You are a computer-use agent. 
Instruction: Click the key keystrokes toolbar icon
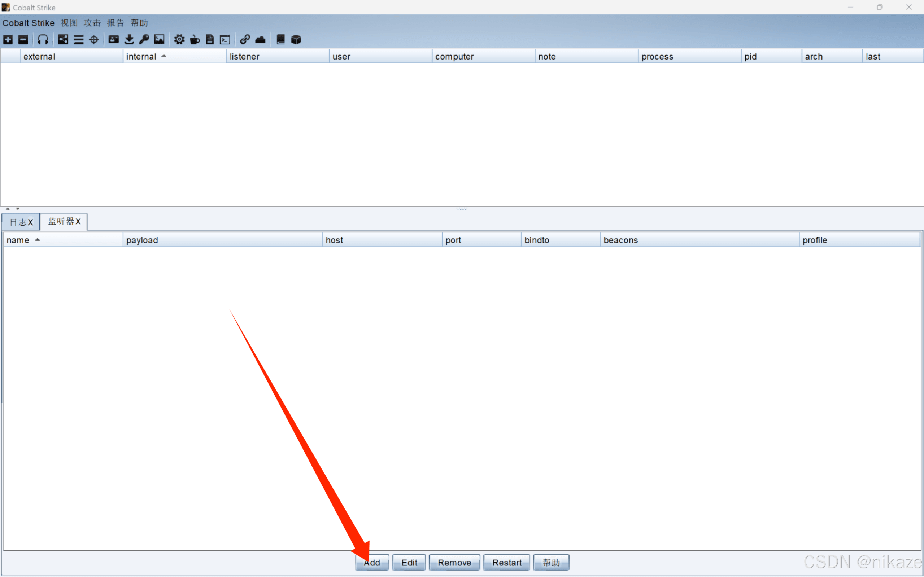pyautogui.click(x=144, y=39)
